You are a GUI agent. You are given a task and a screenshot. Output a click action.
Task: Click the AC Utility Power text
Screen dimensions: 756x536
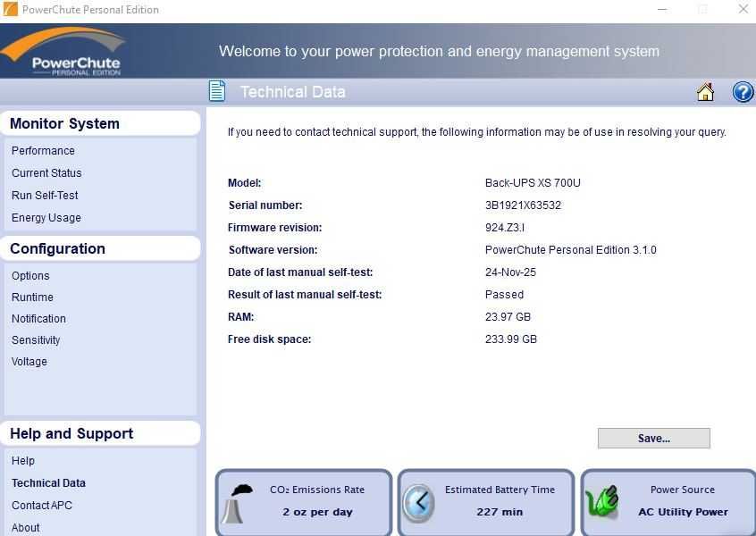(x=684, y=512)
